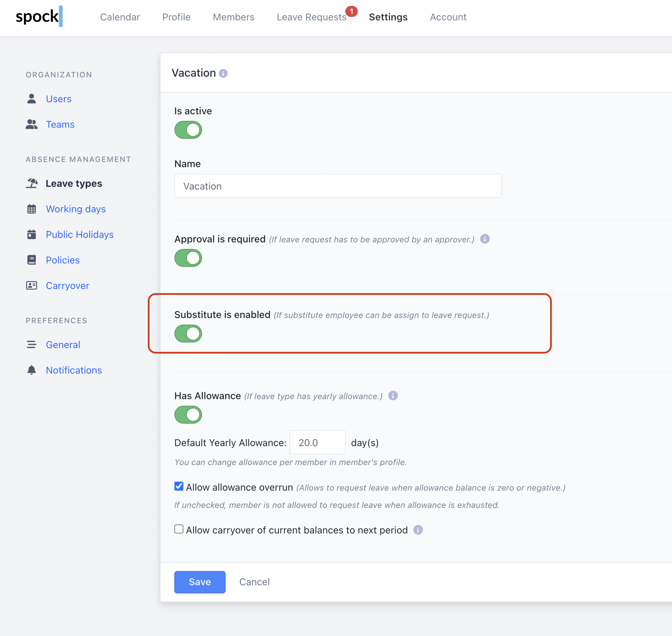The image size is (672, 636).
Task: Switch off the Has Allowance toggle
Action: [x=188, y=415]
